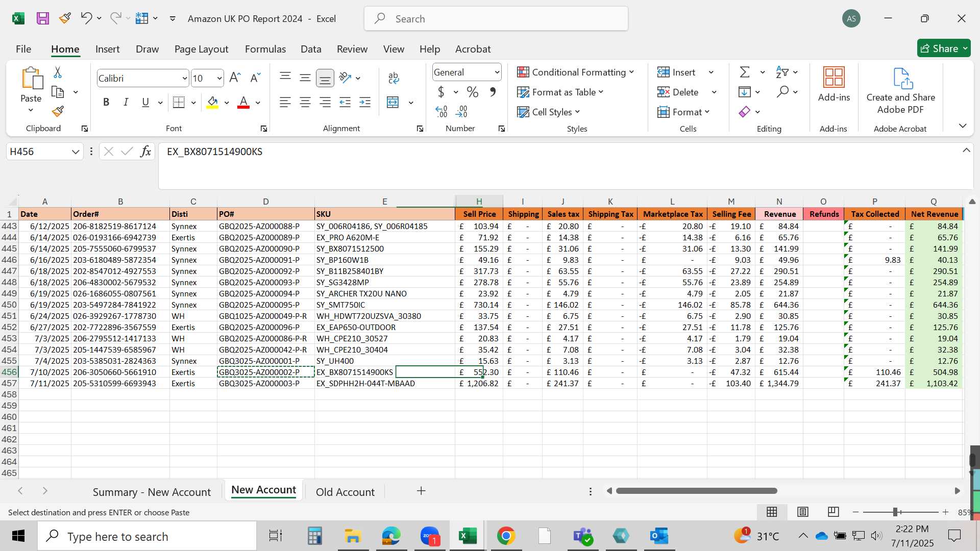Open the File menu
This screenshot has width=980, height=551.
(23, 49)
